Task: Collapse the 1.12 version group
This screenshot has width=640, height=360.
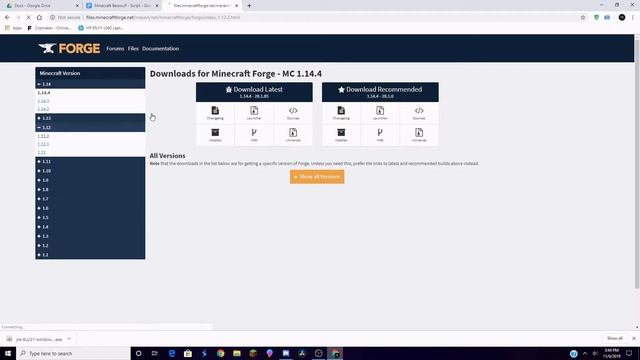Action: pos(90,127)
